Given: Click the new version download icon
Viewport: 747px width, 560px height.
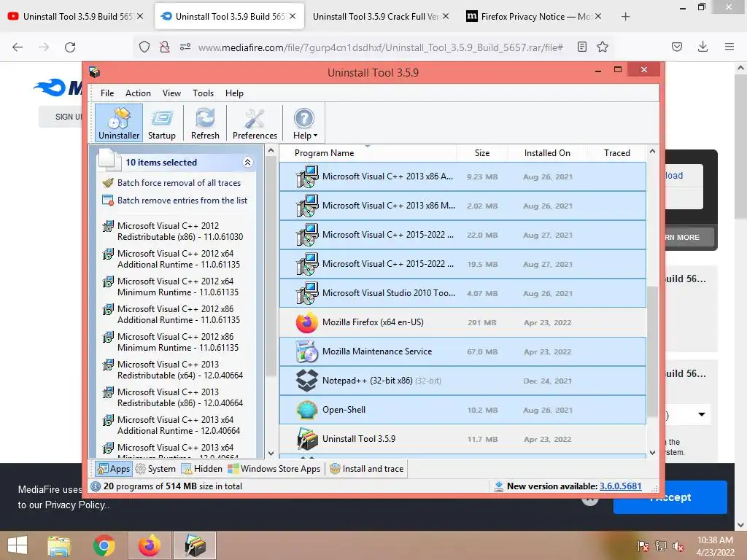Looking at the screenshot, I should 499,486.
